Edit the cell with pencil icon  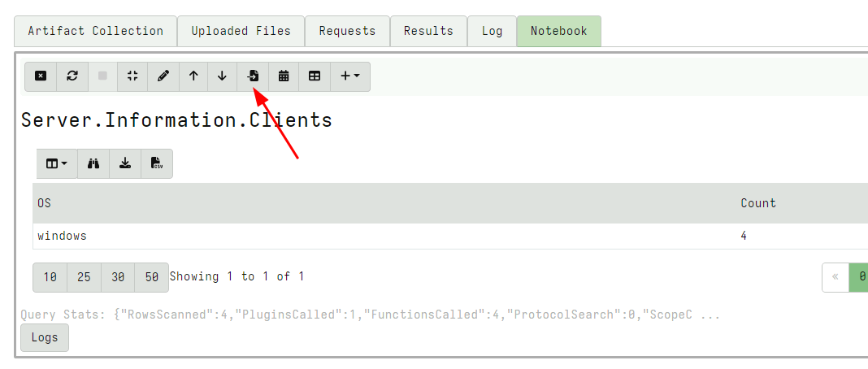(x=163, y=76)
